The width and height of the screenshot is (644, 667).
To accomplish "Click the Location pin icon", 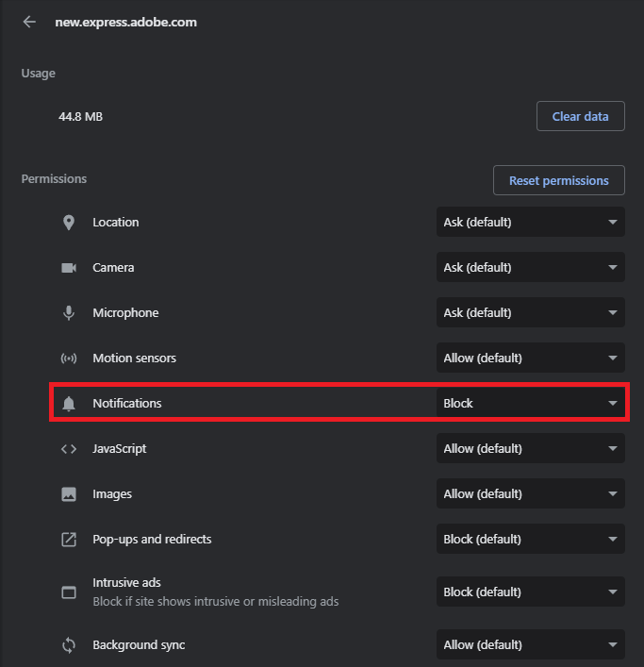I will click(x=69, y=223).
